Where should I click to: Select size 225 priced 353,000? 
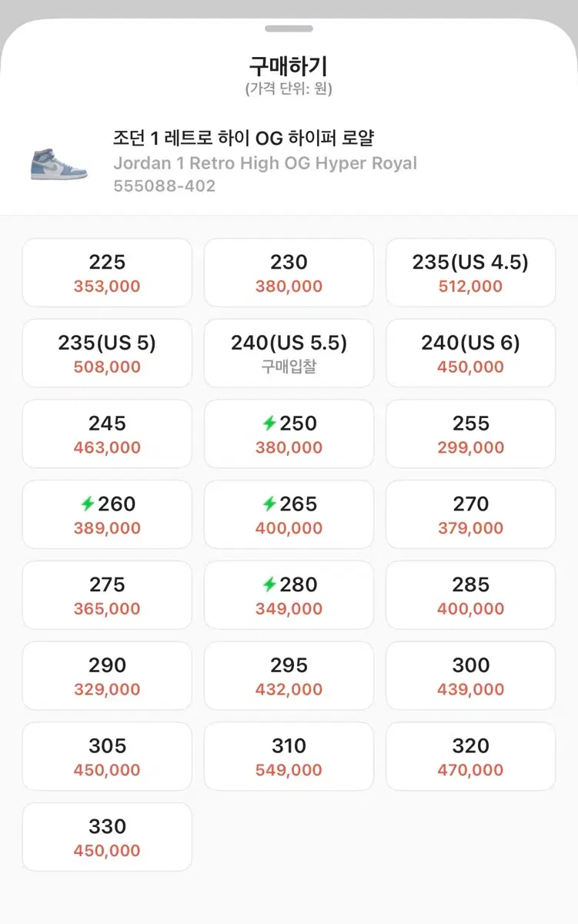coord(107,273)
